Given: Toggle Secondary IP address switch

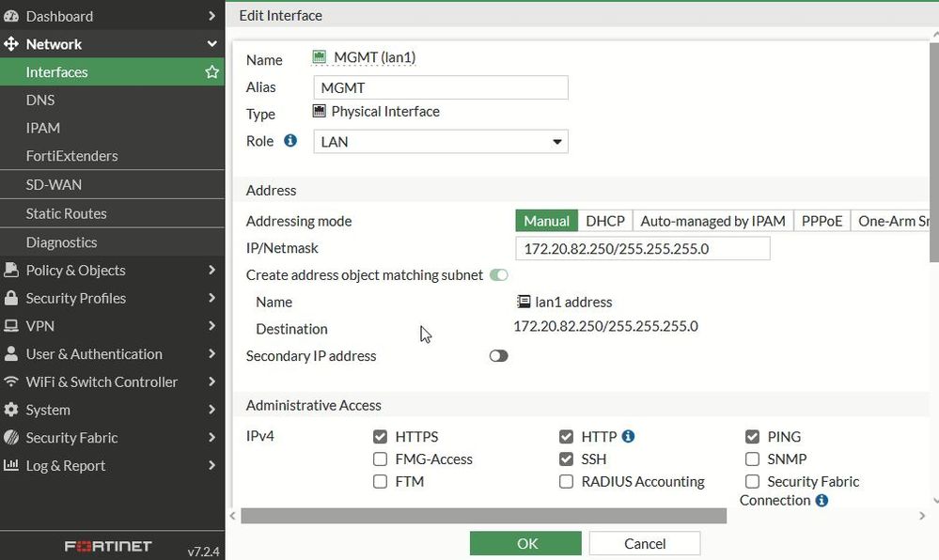Looking at the screenshot, I should pos(498,356).
